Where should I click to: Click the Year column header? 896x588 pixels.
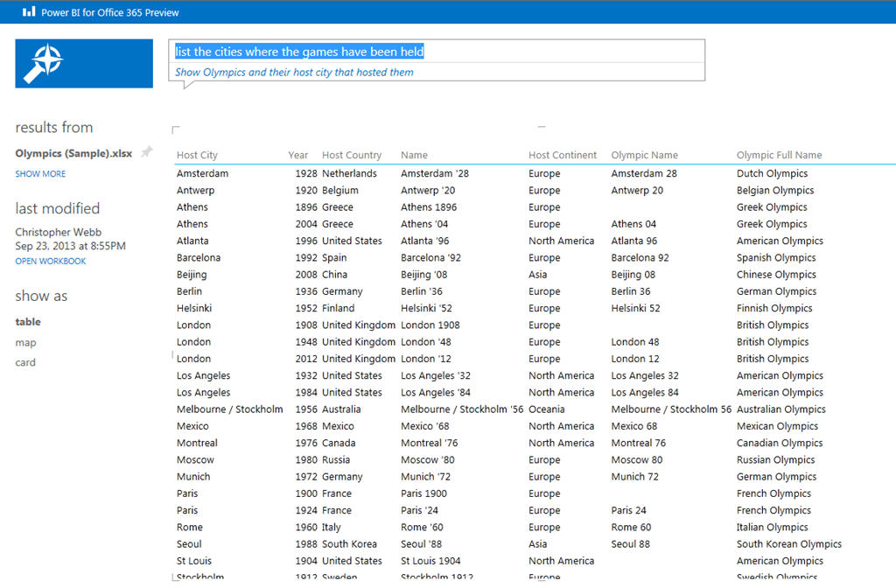(297, 155)
